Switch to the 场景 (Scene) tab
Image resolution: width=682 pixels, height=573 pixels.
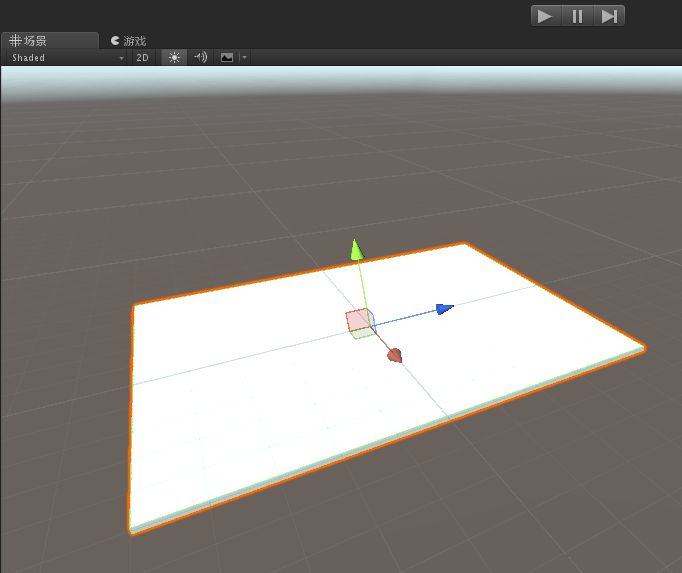tap(50, 40)
